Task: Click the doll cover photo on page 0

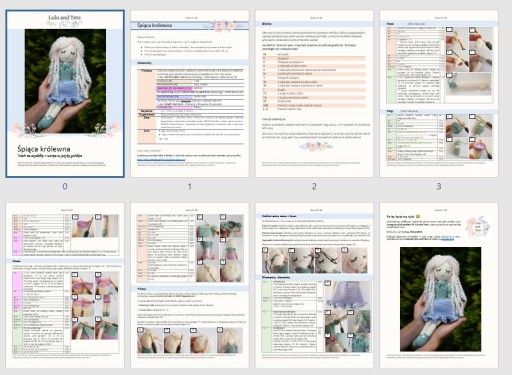Action: [66, 81]
